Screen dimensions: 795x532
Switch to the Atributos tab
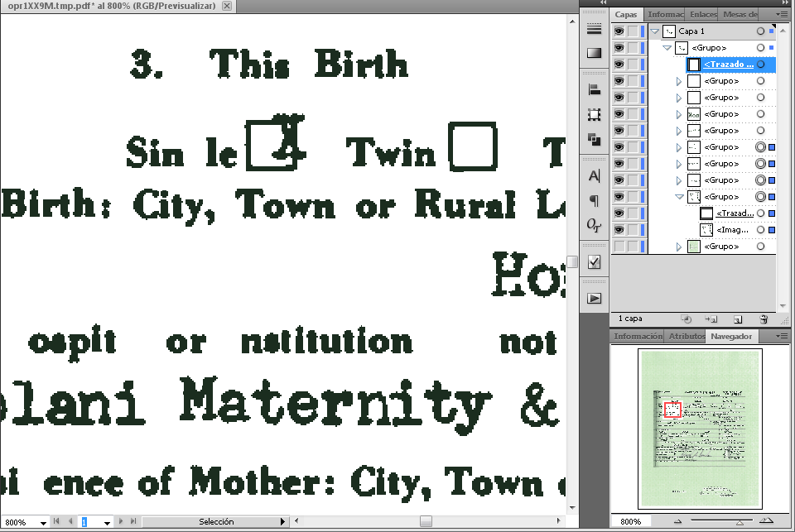coord(687,337)
